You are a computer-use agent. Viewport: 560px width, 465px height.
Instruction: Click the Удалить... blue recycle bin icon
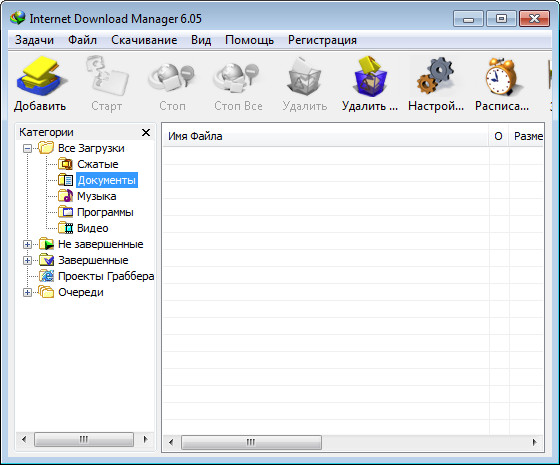tap(370, 76)
